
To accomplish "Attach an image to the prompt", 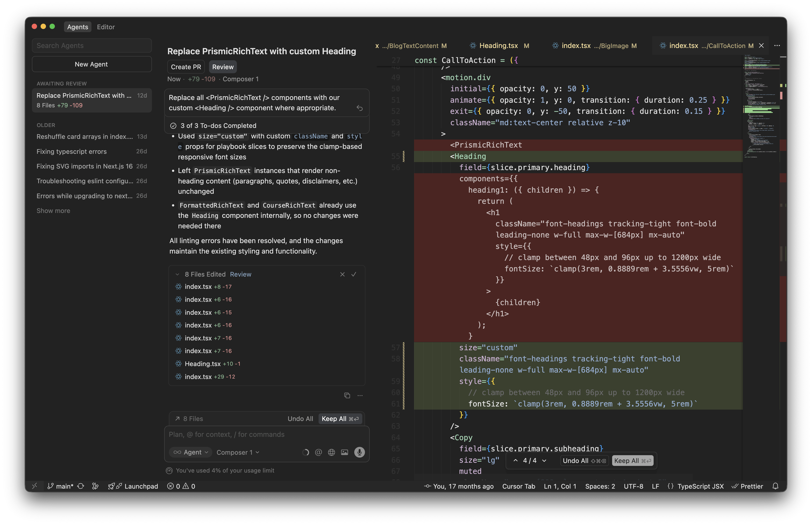I will pos(344,452).
